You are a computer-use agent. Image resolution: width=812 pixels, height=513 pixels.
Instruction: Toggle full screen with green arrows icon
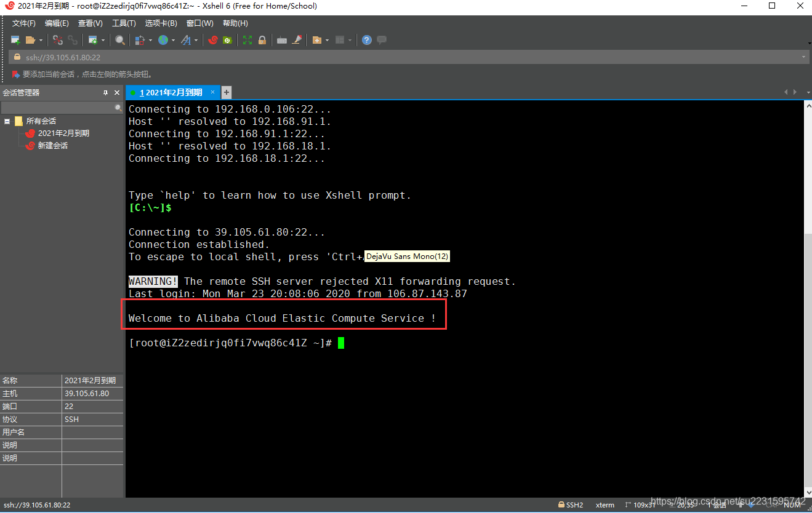[247, 40]
